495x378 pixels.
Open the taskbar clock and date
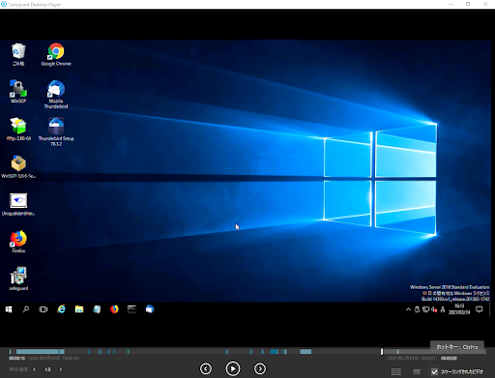click(459, 309)
